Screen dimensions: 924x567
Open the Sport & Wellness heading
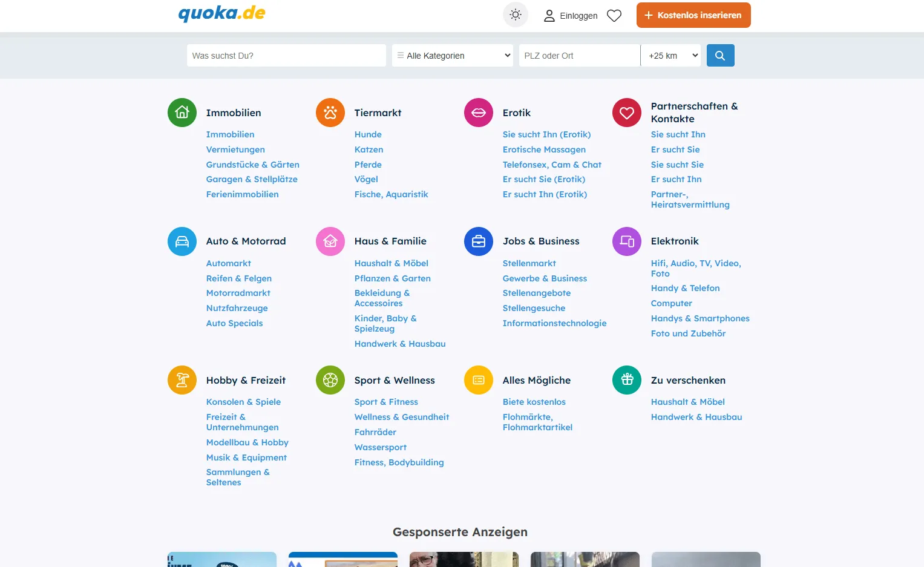pos(395,380)
